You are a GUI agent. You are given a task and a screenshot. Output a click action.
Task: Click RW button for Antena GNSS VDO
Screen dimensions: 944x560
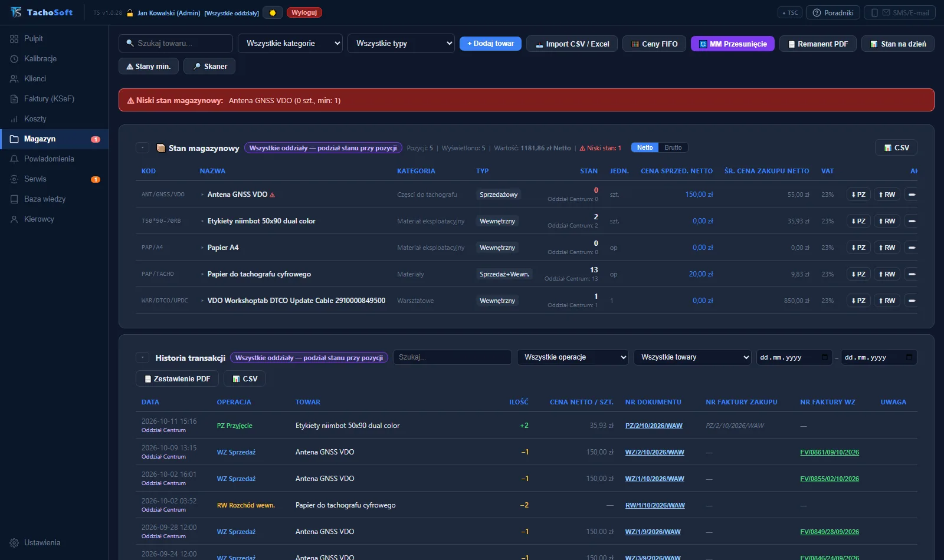[x=887, y=195]
